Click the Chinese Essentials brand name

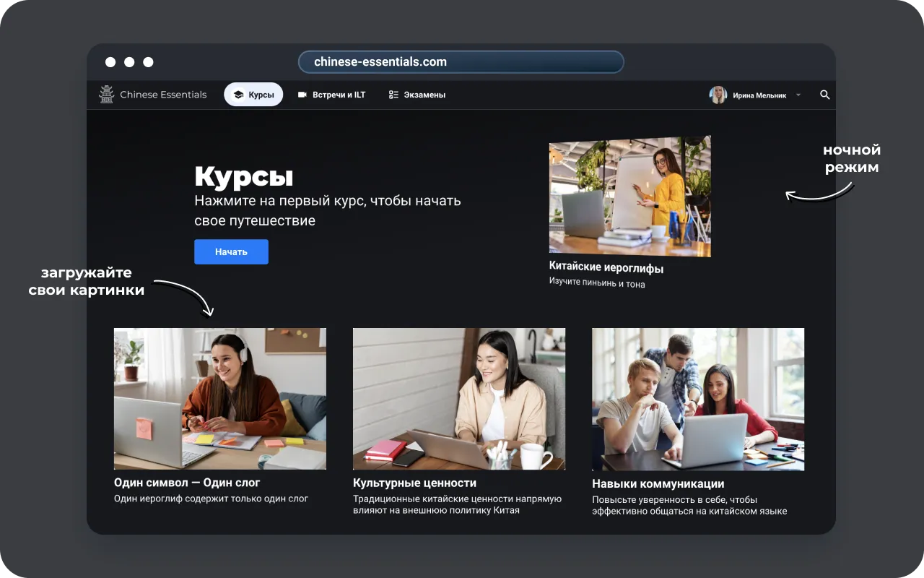pos(163,95)
